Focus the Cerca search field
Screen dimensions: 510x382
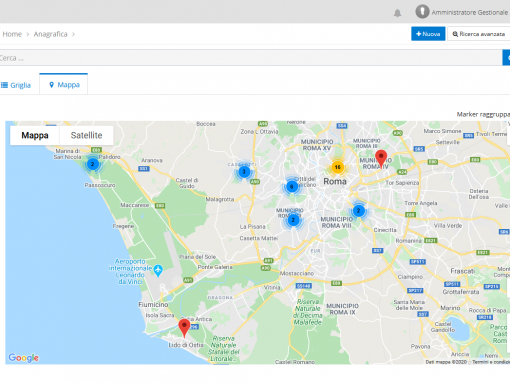coord(251,58)
